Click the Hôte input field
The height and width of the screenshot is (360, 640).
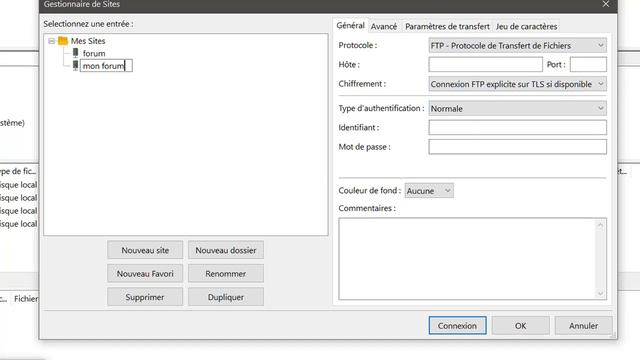pyautogui.click(x=485, y=64)
